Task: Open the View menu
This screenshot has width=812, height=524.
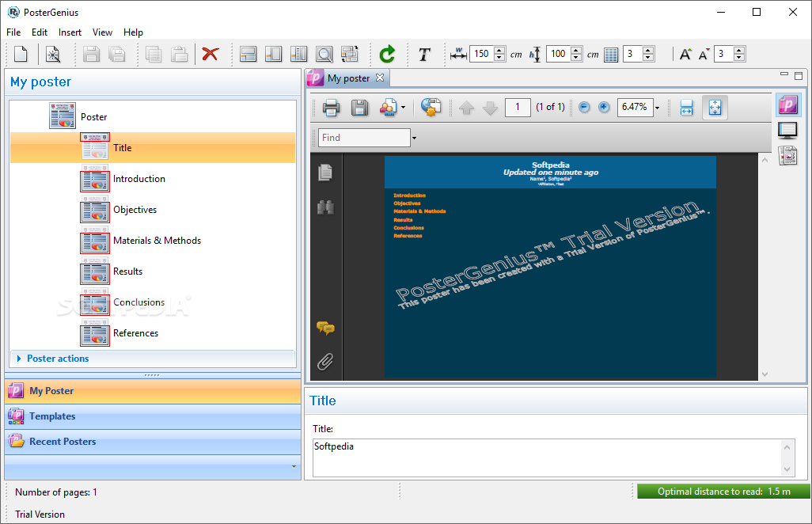Action: tap(103, 32)
